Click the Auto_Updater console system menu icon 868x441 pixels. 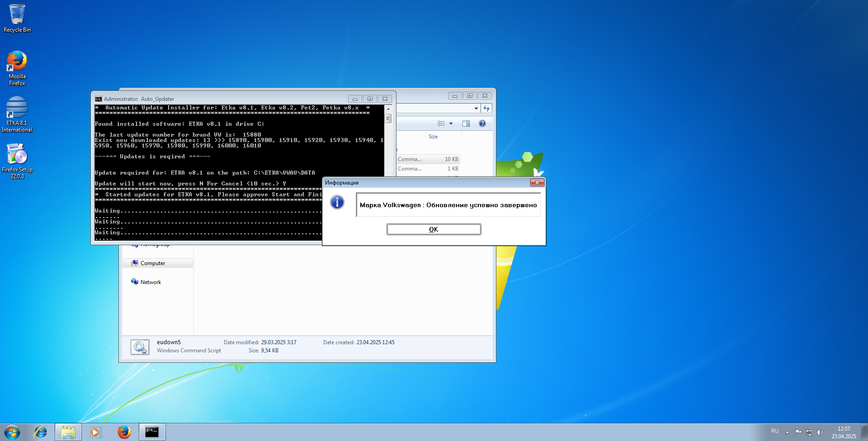coord(99,99)
